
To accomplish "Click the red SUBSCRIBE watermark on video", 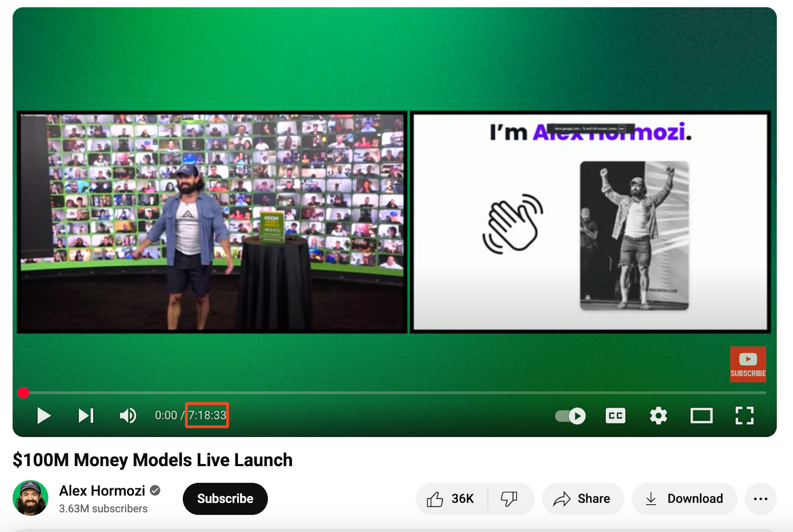I will (x=747, y=364).
